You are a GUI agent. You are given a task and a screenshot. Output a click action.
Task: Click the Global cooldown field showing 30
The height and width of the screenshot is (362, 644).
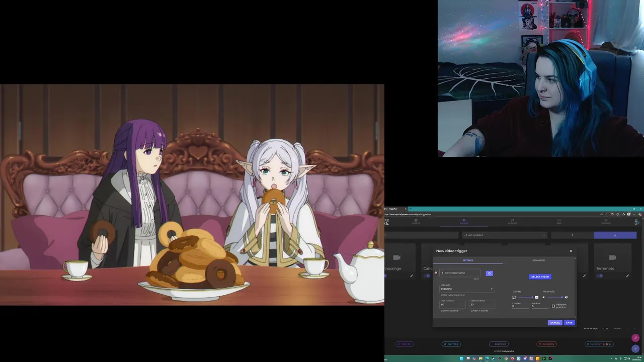(x=482, y=304)
